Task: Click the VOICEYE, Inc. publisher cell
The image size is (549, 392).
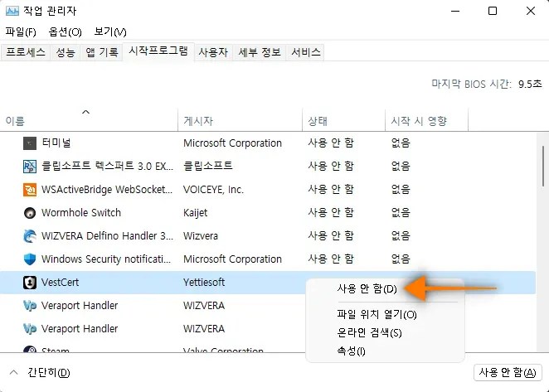Action: (214, 190)
